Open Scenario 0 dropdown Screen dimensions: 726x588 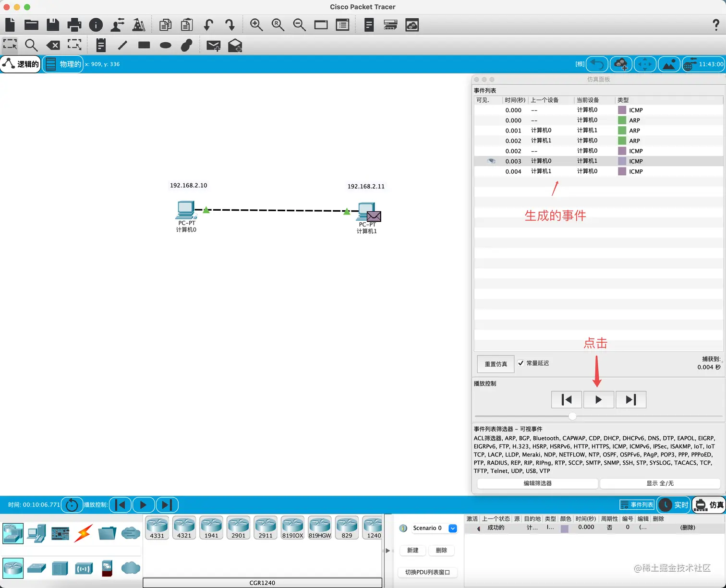click(452, 528)
